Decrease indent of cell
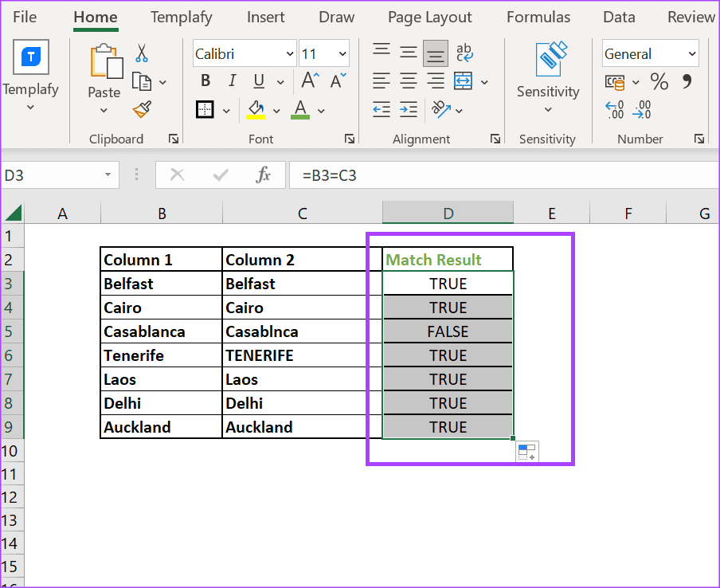 point(382,109)
